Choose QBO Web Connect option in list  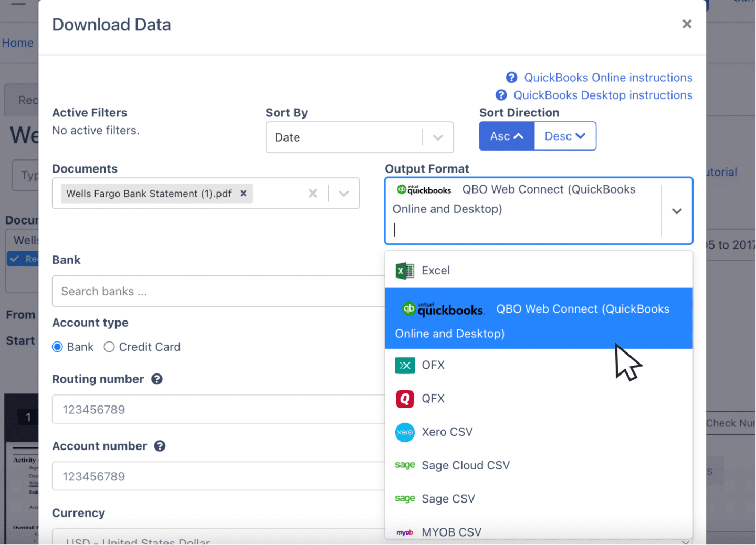click(539, 318)
